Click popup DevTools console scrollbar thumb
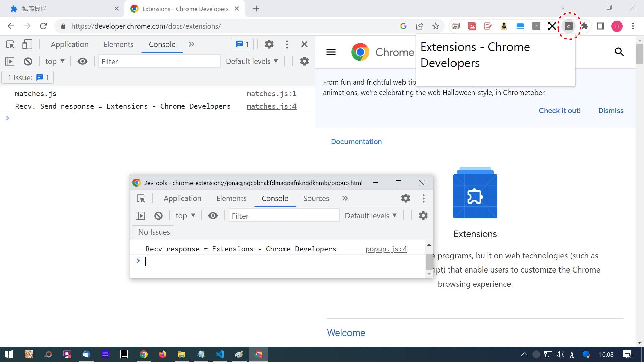644x362 pixels. (429, 262)
